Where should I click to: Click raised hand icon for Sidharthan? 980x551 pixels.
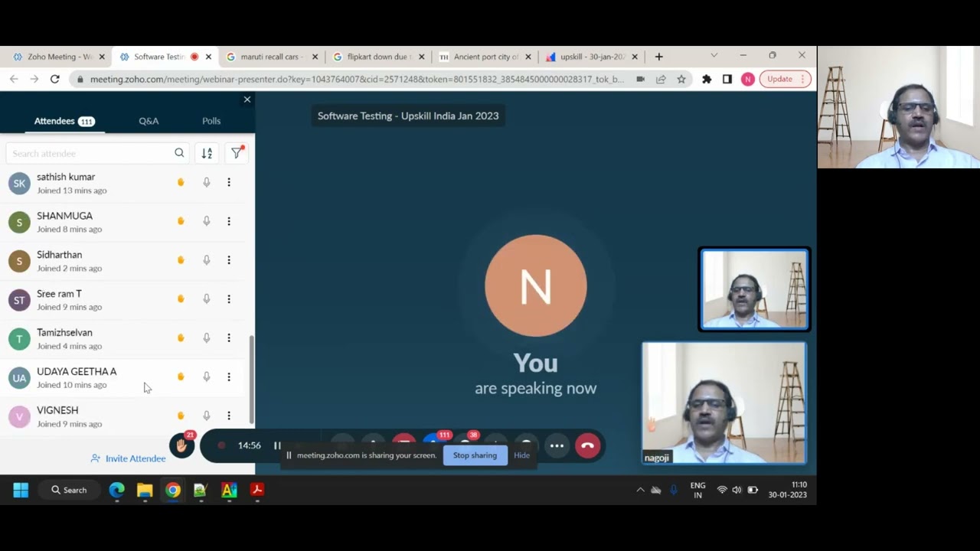[181, 260]
